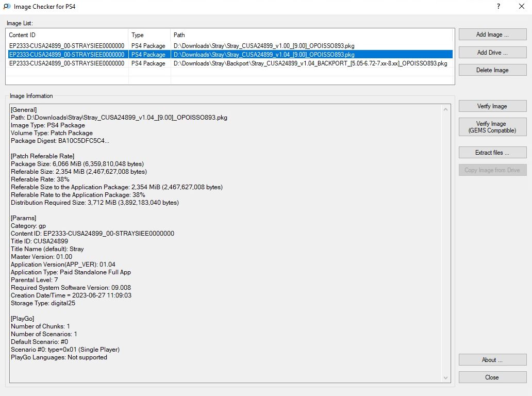The width and height of the screenshot is (532, 396).
Task: Click the Application Version(APP_VER) line
Action: [x=63, y=265]
